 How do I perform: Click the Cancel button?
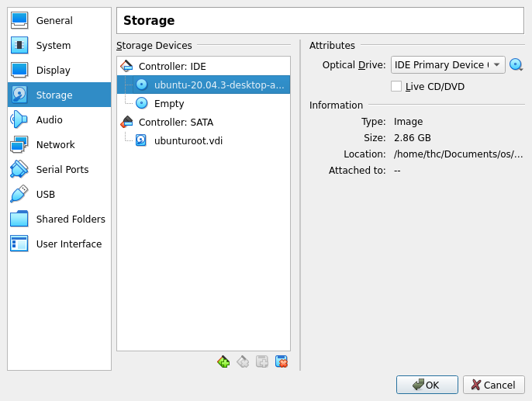[x=493, y=385]
